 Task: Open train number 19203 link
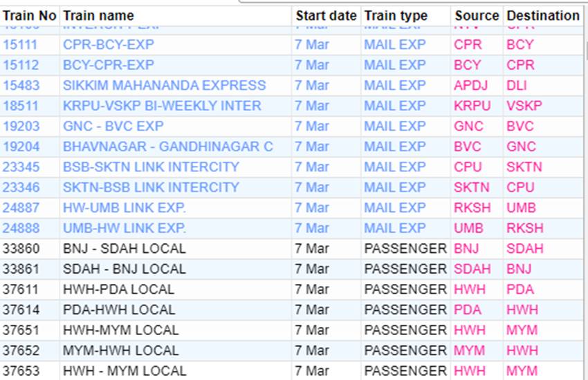21,126
